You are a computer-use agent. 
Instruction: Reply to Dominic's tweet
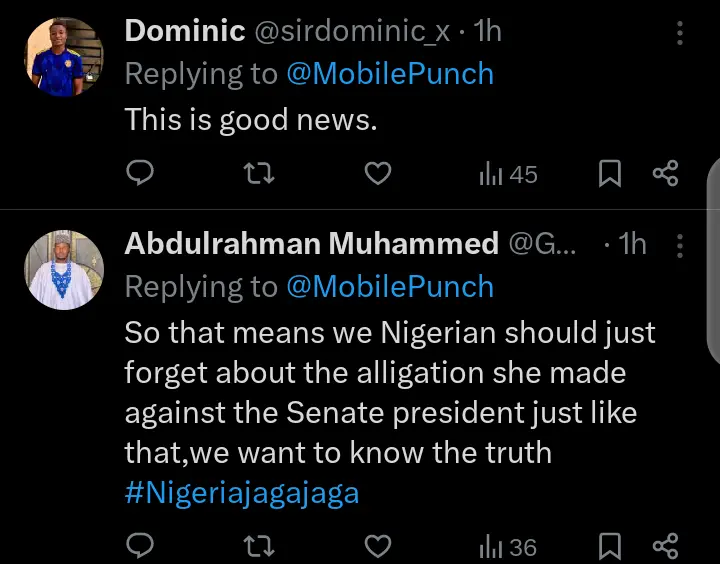click(141, 175)
